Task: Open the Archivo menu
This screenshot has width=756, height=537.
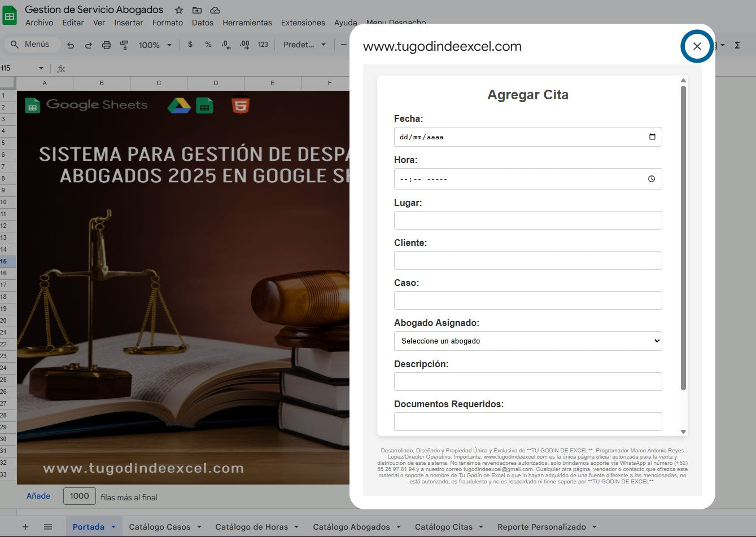Action: [39, 23]
